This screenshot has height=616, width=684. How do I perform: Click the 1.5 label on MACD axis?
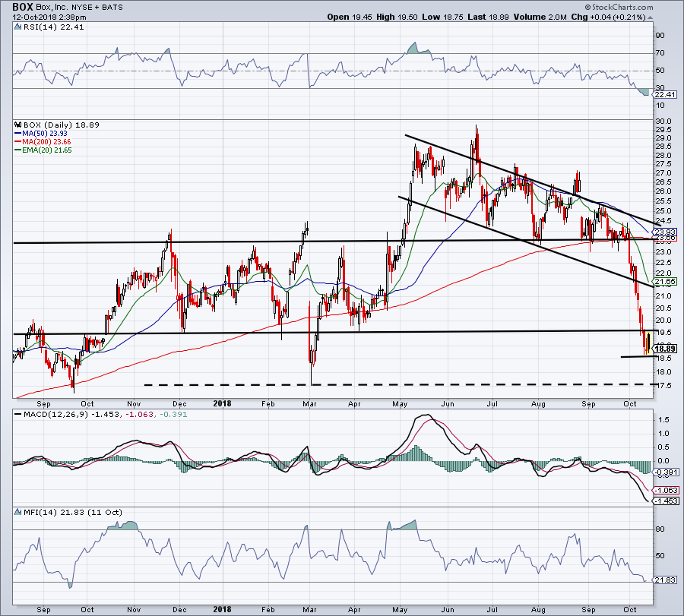pos(664,420)
